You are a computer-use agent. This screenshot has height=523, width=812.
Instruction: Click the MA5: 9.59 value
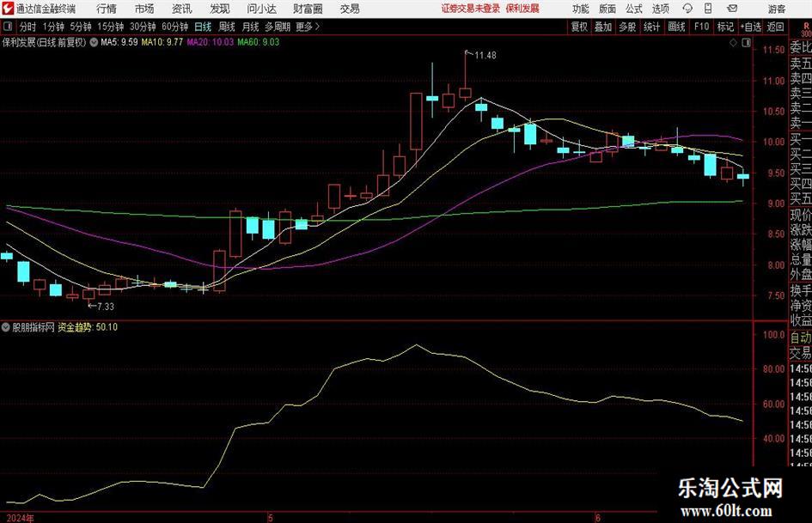pyautogui.click(x=119, y=42)
